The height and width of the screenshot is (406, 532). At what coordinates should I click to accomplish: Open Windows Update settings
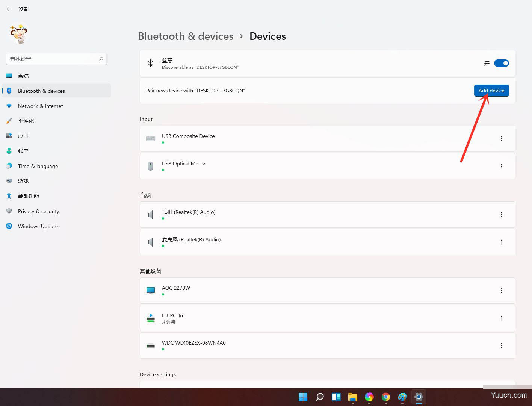(x=56, y=226)
